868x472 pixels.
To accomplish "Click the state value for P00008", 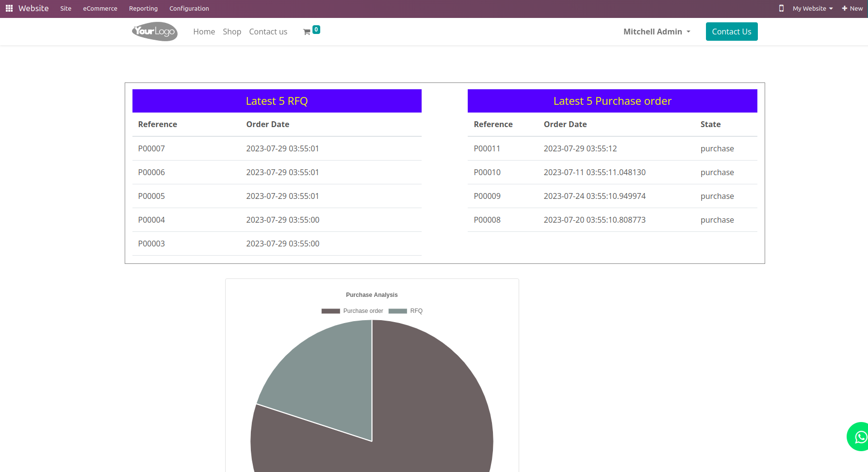I will point(717,220).
